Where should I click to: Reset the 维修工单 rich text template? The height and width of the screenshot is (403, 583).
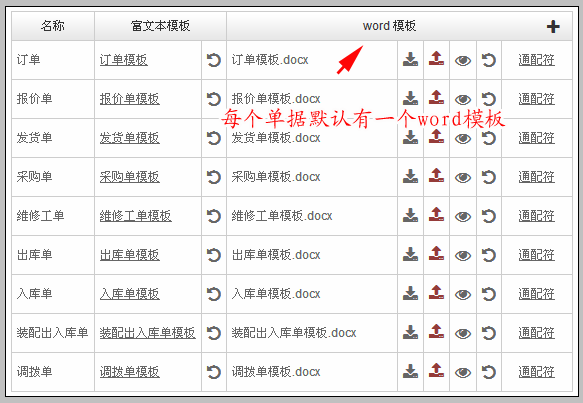click(213, 216)
